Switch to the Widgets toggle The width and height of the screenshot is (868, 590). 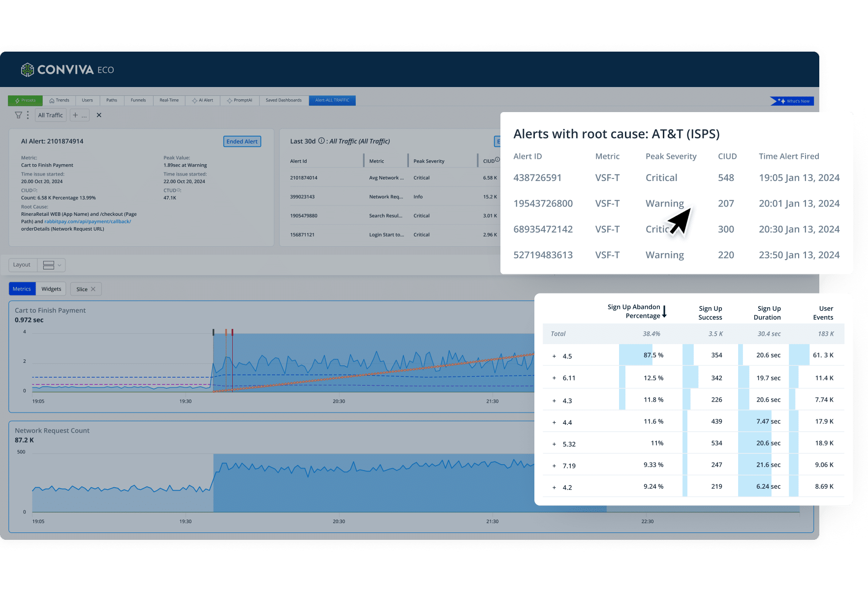point(51,289)
